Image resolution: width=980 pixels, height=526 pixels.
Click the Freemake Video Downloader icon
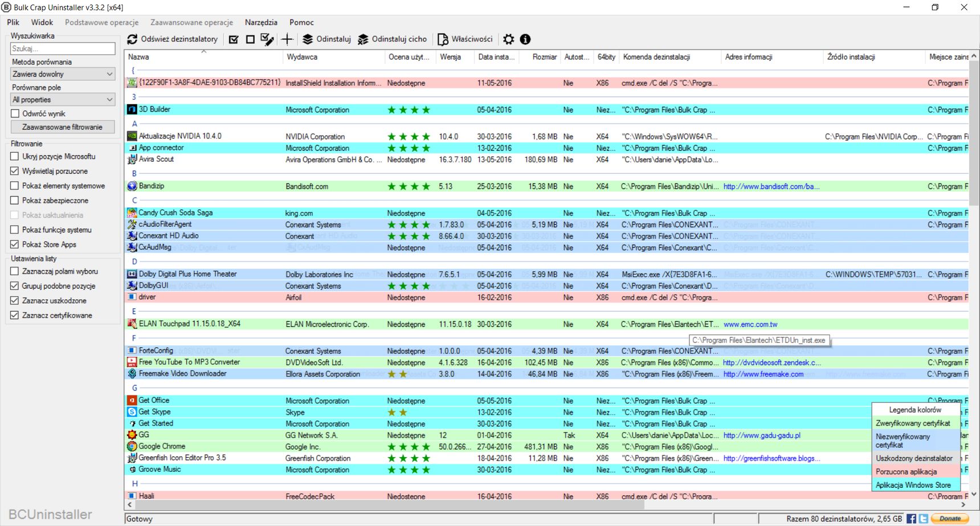pos(132,374)
